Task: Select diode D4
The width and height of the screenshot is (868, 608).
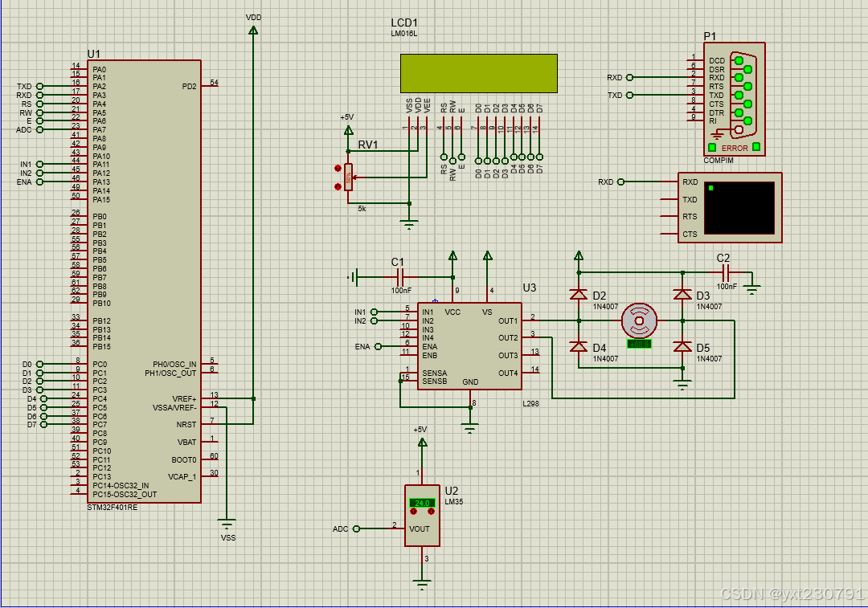Action: pyautogui.click(x=579, y=346)
